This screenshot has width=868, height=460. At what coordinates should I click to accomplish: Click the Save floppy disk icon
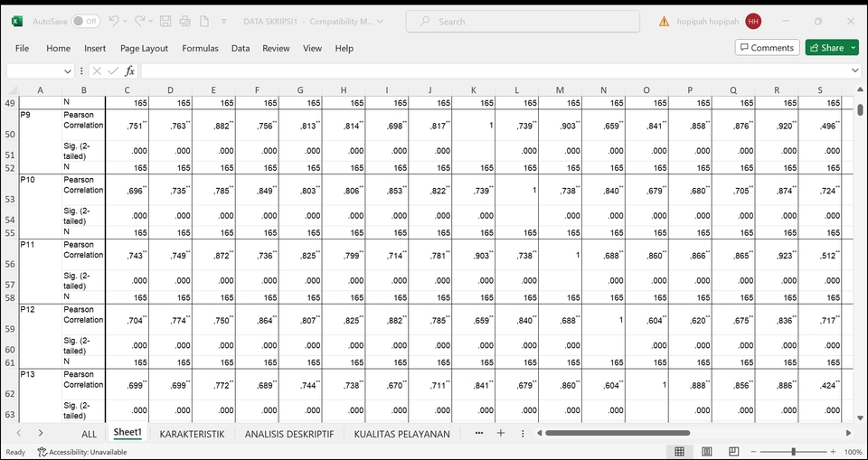pyautogui.click(x=165, y=22)
